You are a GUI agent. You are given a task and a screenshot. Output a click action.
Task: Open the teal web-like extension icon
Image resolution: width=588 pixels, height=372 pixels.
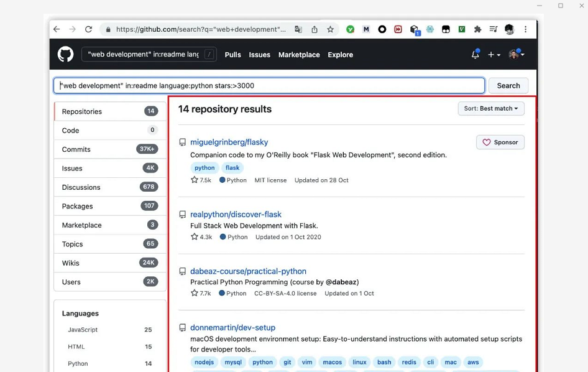[x=430, y=29]
